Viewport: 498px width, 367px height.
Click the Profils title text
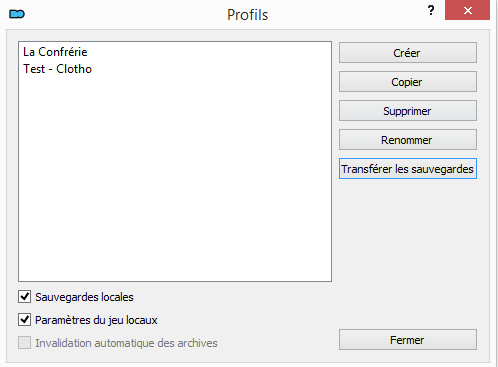coord(248,15)
